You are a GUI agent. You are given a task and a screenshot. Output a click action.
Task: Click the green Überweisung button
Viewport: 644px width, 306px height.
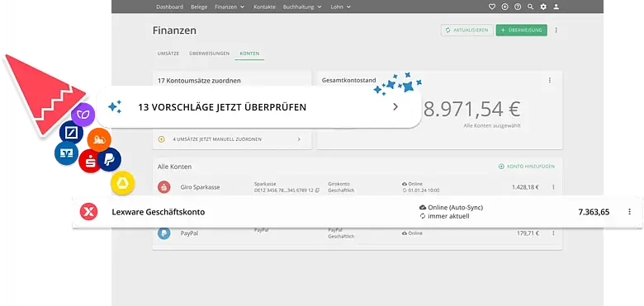(522, 31)
